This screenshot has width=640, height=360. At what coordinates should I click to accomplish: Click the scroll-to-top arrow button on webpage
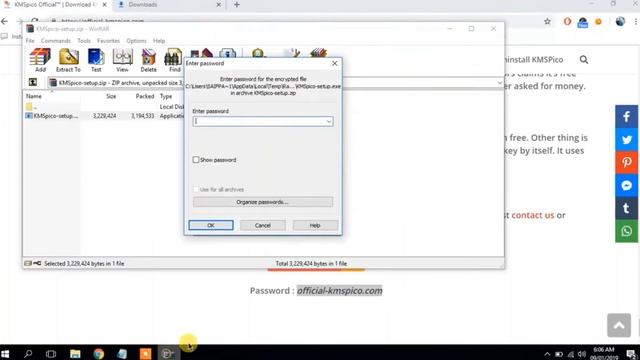tap(619, 325)
